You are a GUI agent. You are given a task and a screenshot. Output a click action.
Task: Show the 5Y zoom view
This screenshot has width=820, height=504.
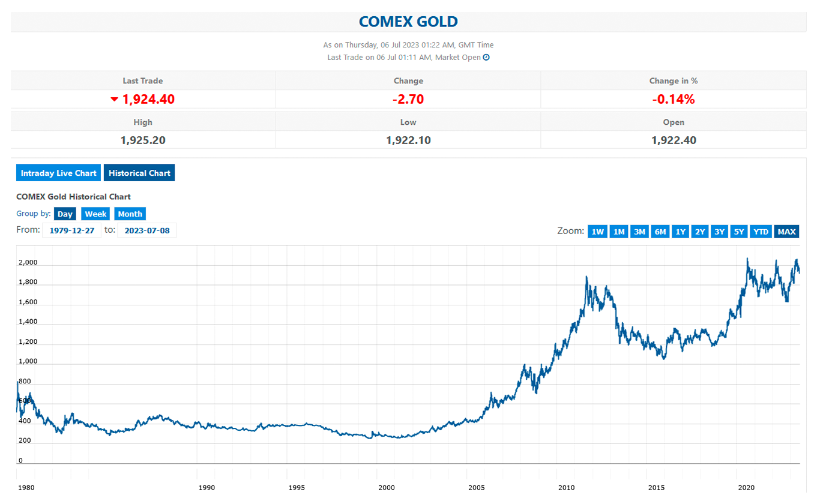(x=739, y=232)
